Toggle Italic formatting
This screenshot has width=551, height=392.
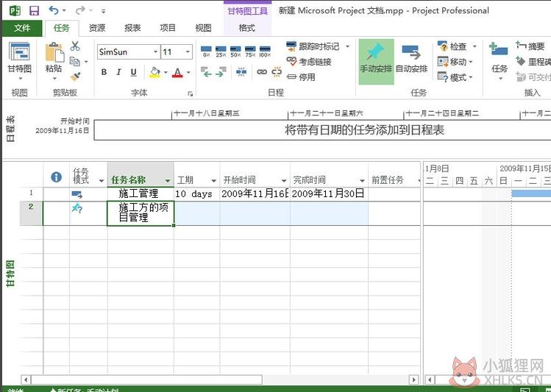click(118, 72)
